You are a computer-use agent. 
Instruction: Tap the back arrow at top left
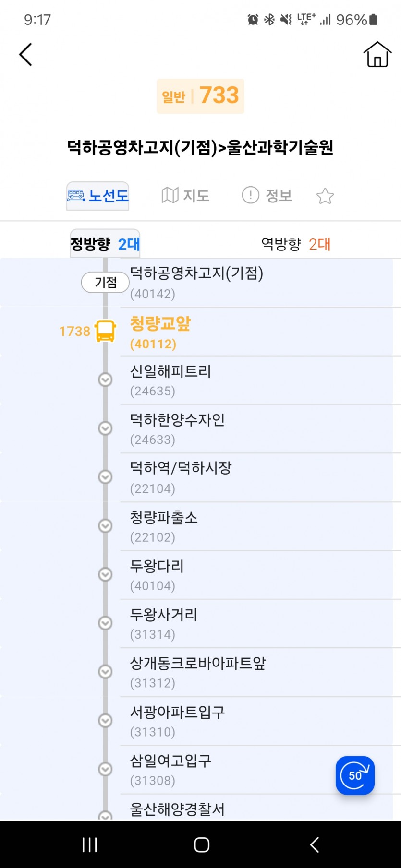26,54
